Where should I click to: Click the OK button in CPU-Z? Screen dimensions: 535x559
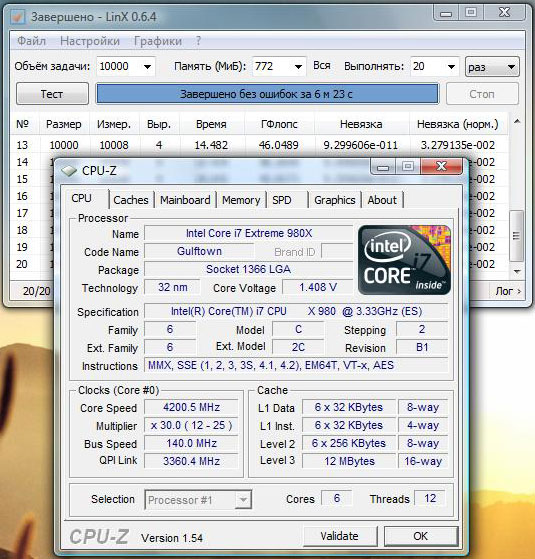[x=421, y=536]
